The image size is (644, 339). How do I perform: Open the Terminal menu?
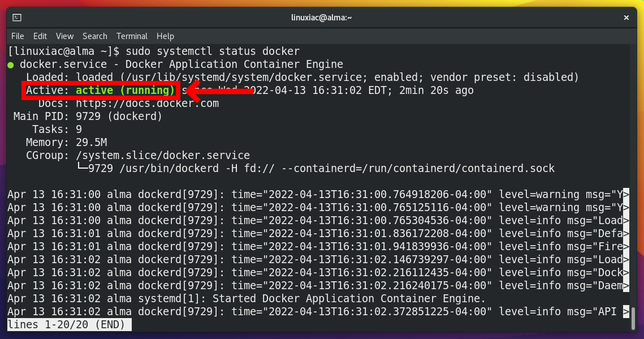coord(132,36)
